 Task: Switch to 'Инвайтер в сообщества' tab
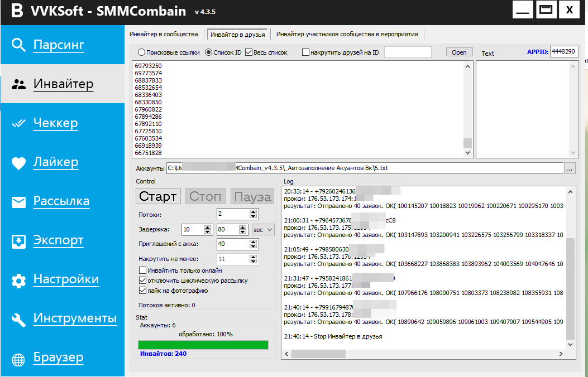164,34
